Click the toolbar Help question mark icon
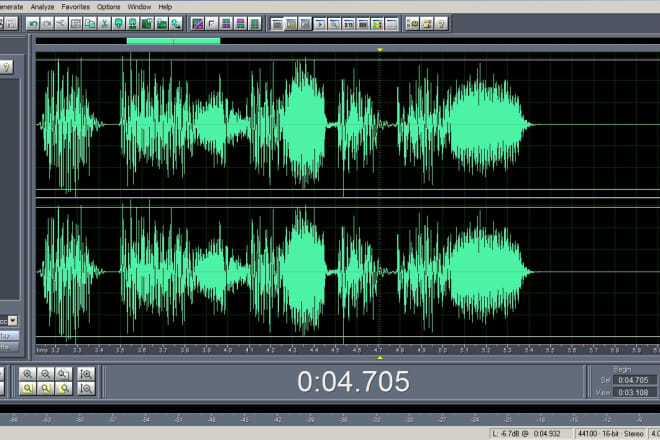This screenshot has width=660, height=440. pyautogui.click(x=441, y=24)
